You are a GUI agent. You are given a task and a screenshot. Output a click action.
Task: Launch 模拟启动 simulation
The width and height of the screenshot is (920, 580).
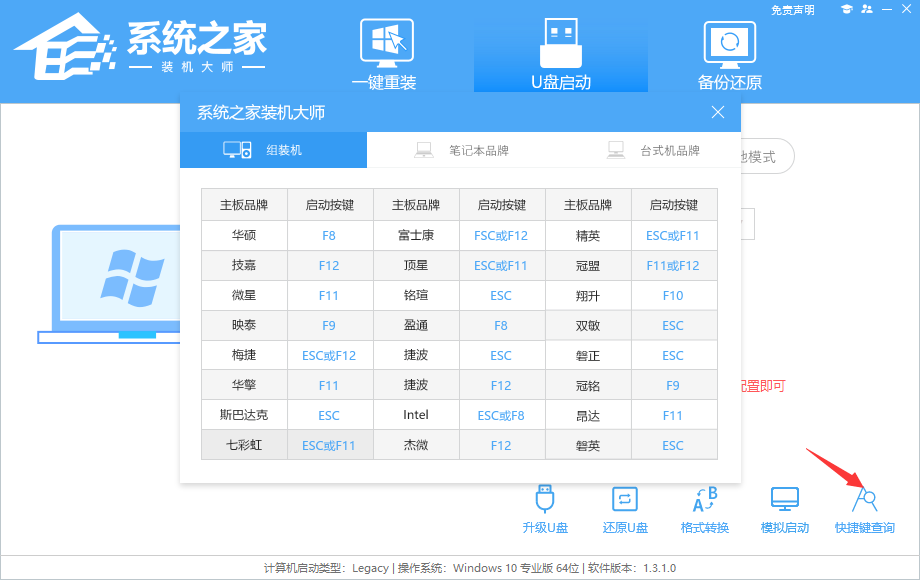(784, 508)
